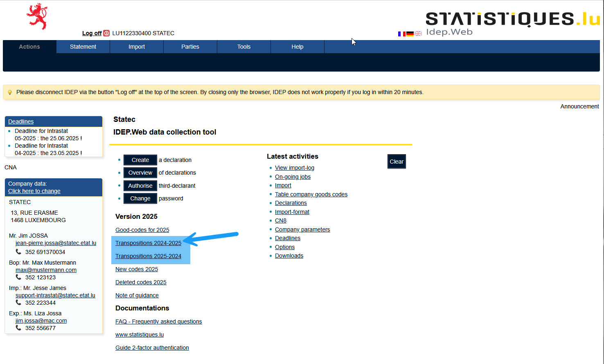Open the Tools menu
The image size is (604, 364).
point(243,46)
